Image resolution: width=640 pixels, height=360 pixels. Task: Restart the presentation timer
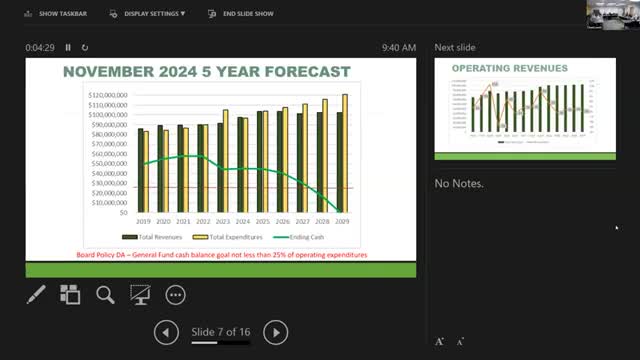(84, 48)
